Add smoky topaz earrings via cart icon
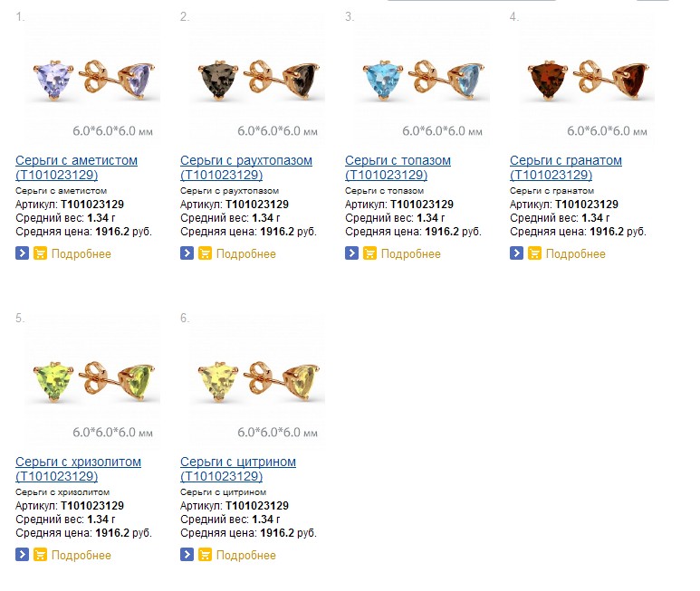 tap(205, 253)
